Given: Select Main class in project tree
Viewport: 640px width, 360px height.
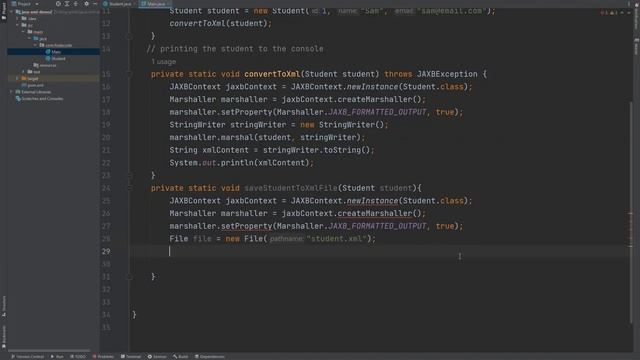Looking at the screenshot, I should pos(53,52).
